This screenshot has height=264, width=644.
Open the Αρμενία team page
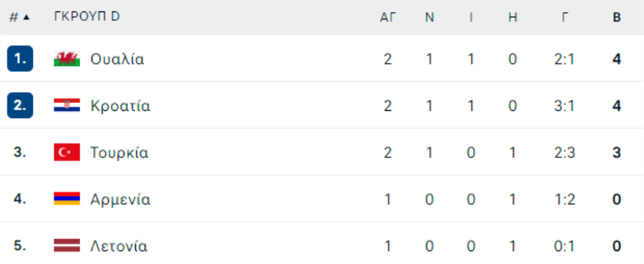coord(120,200)
